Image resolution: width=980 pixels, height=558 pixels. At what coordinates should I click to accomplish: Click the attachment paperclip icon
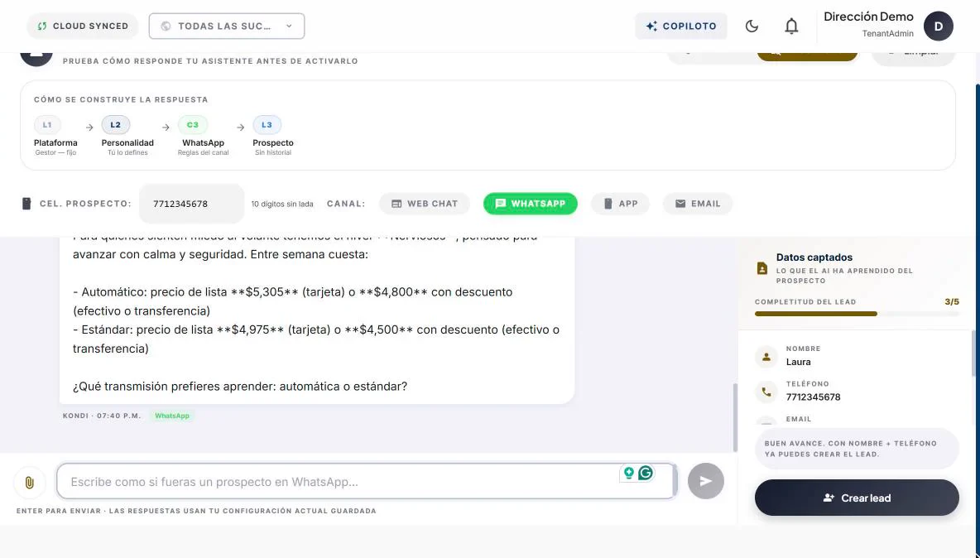(29, 483)
